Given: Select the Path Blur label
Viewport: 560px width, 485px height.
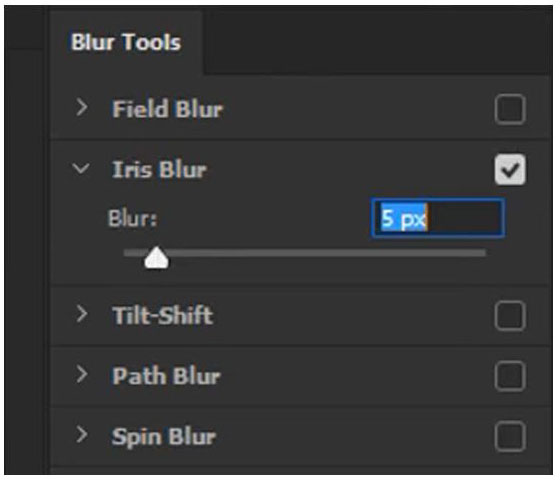Looking at the screenshot, I should (166, 376).
